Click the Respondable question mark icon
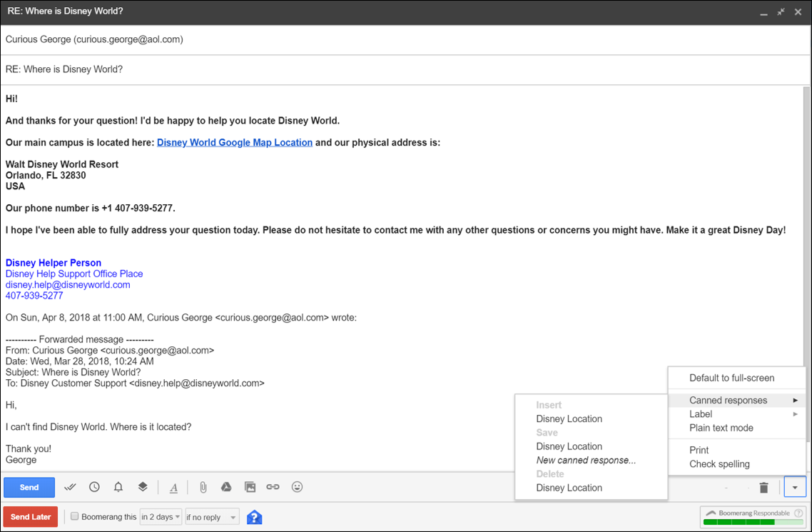The width and height of the screenshot is (812, 532). (798, 513)
